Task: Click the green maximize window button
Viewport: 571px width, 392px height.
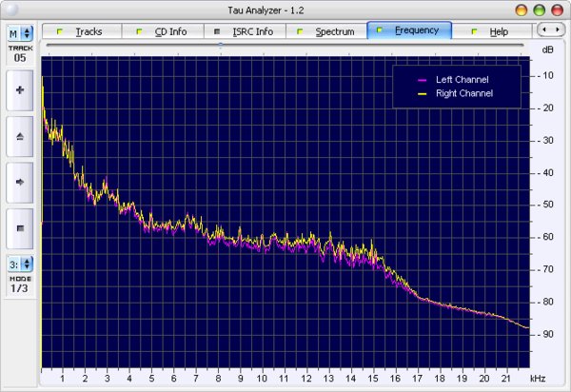Action: pos(539,10)
